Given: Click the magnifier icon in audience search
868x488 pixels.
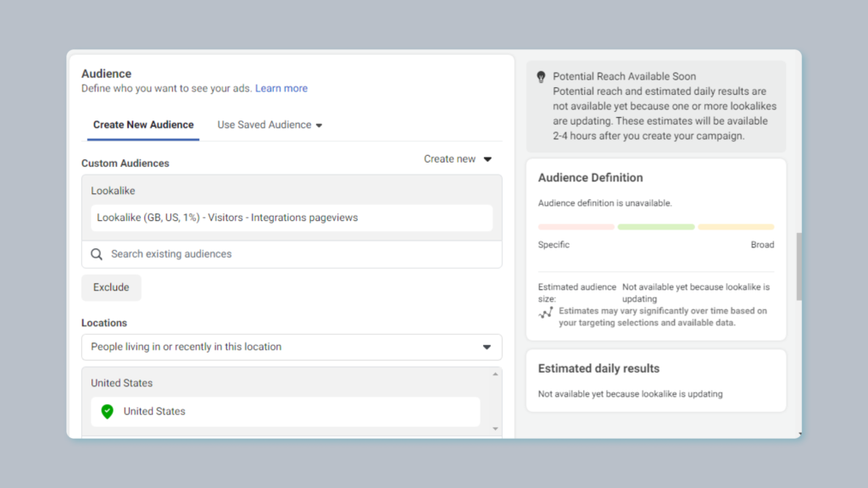Looking at the screenshot, I should [x=97, y=254].
